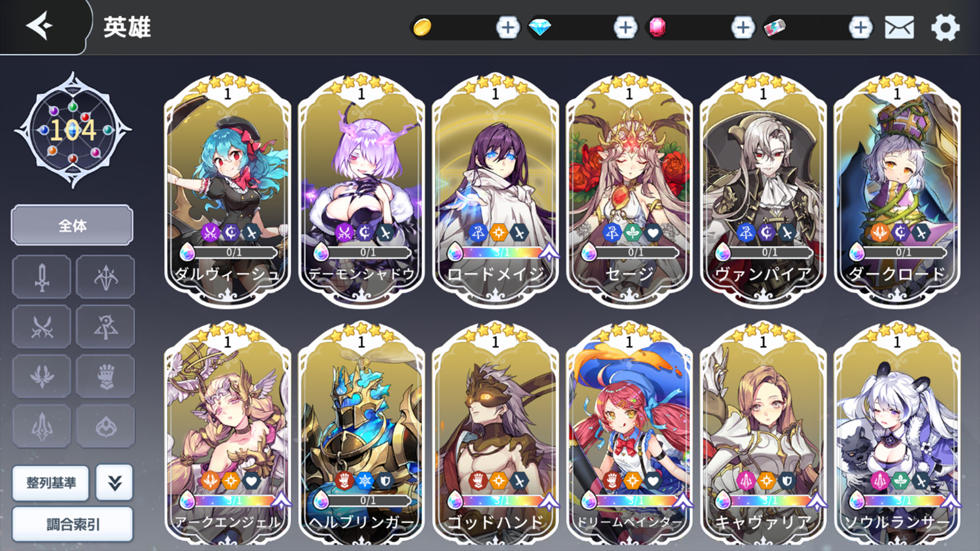Select the 全体 filter tab
980x551 pixels.
pyautogui.click(x=72, y=225)
